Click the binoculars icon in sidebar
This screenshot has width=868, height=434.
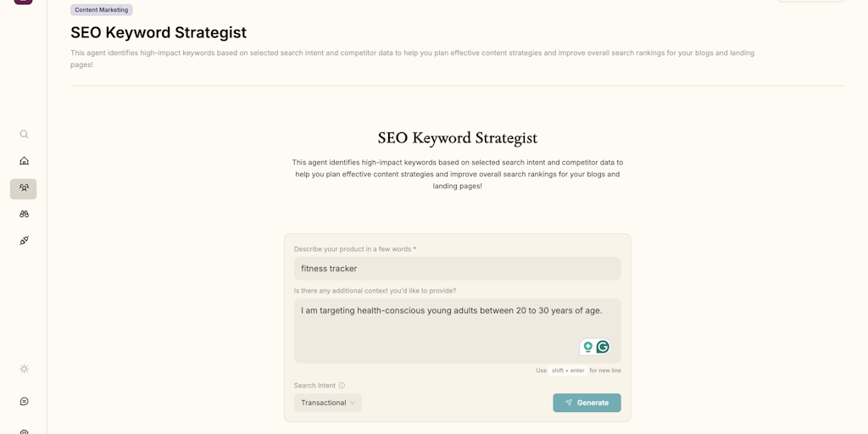click(x=24, y=214)
